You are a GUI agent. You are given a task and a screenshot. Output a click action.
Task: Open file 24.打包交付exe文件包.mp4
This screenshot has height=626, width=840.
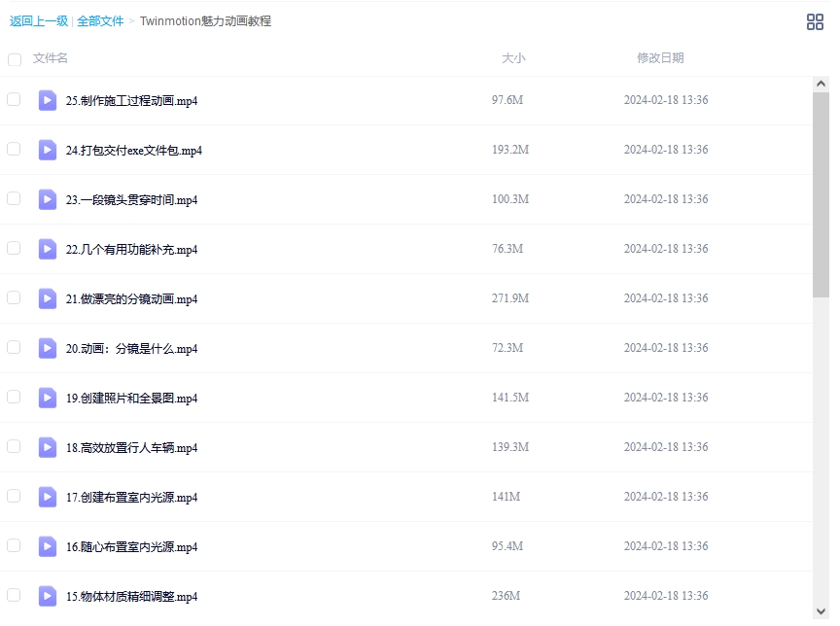(x=134, y=151)
